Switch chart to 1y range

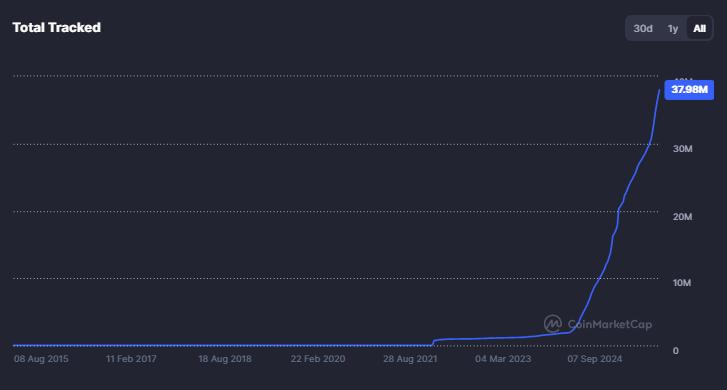pos(673,28)
